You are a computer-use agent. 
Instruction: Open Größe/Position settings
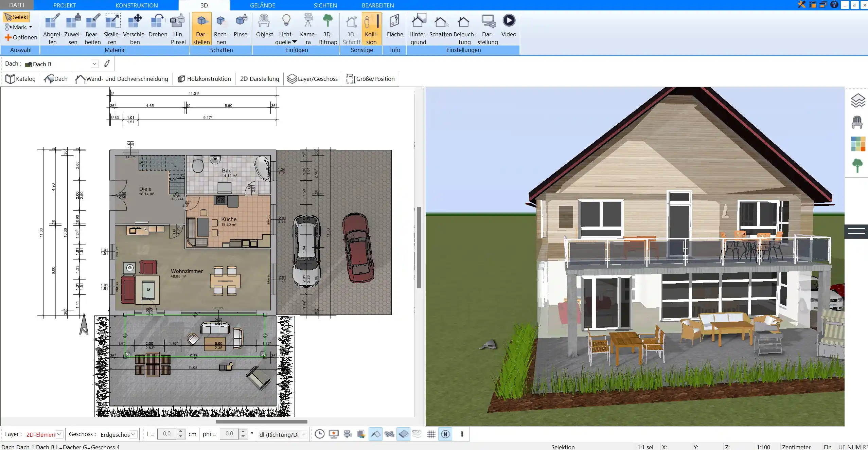pos(370,79)
